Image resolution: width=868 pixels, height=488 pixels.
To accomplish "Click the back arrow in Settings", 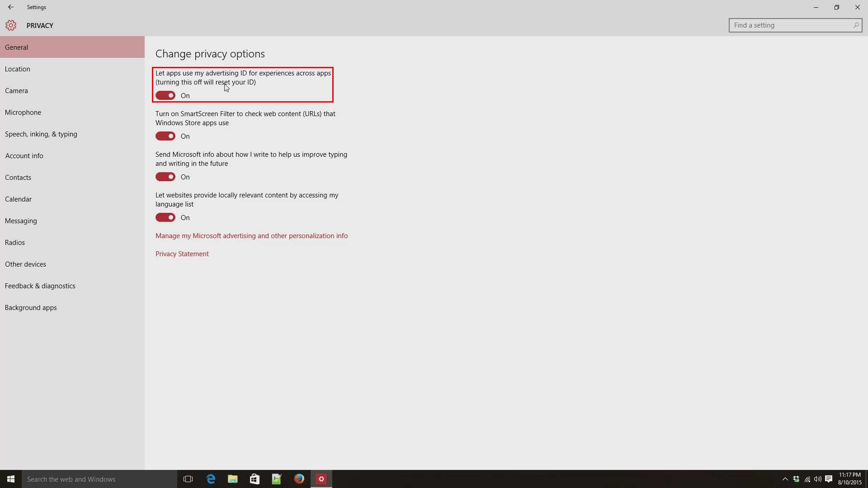I will 11,7.
